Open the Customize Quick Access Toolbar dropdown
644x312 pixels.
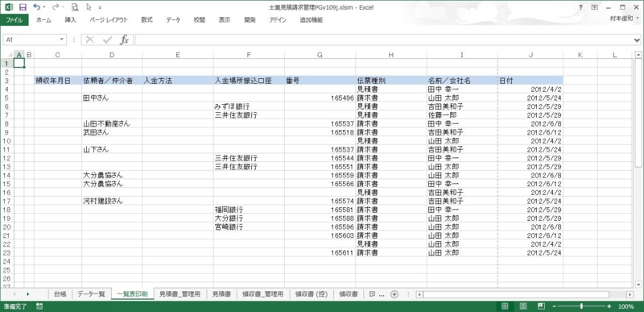point(100,7)
